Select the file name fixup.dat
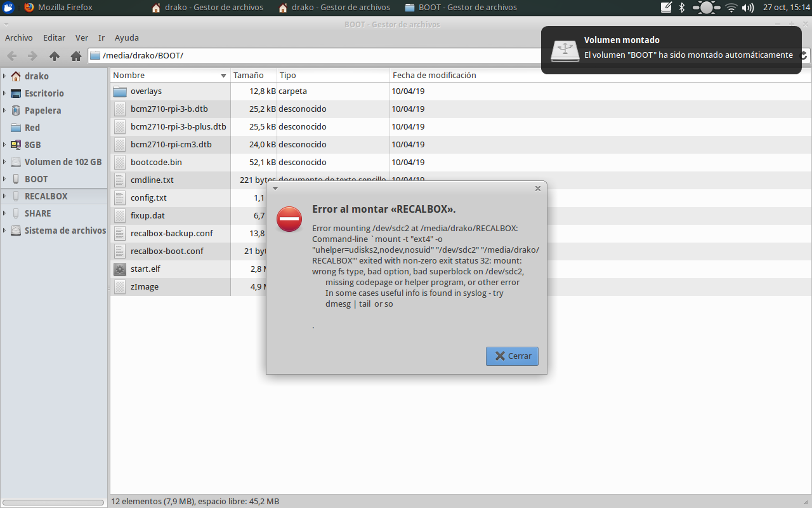The height and width of the screenshot is (508, 812). [148, 216]
